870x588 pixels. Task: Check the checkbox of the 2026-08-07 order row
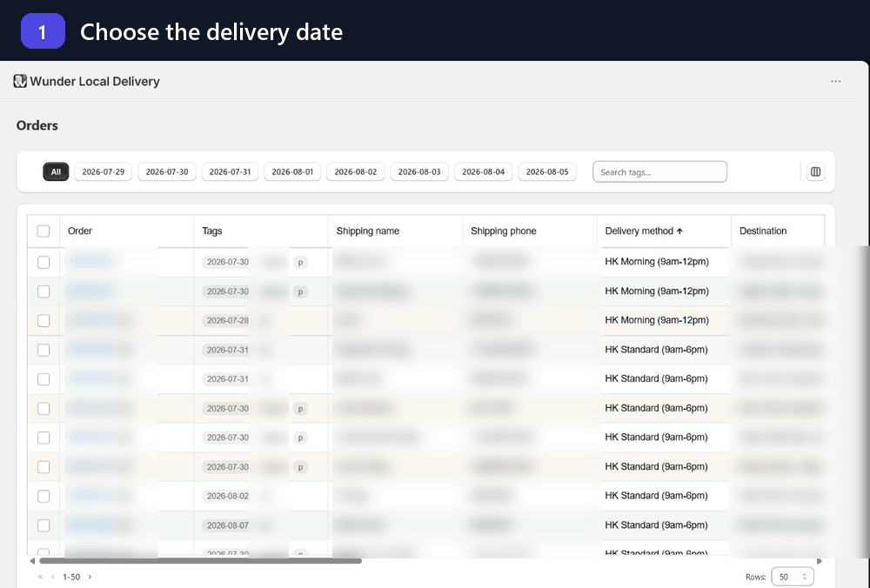(x=43, y=526)
